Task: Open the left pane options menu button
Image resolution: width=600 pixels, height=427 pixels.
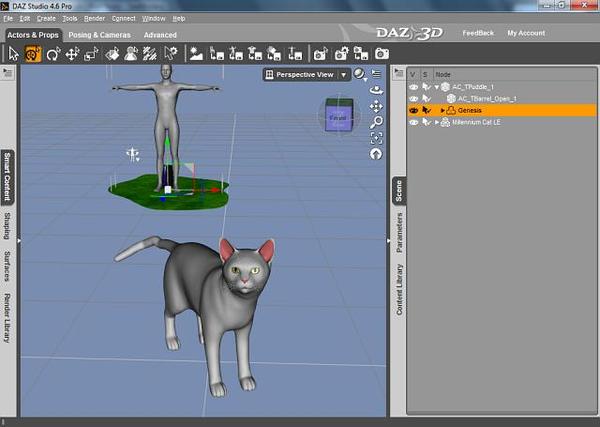Action: coord(7,72)
